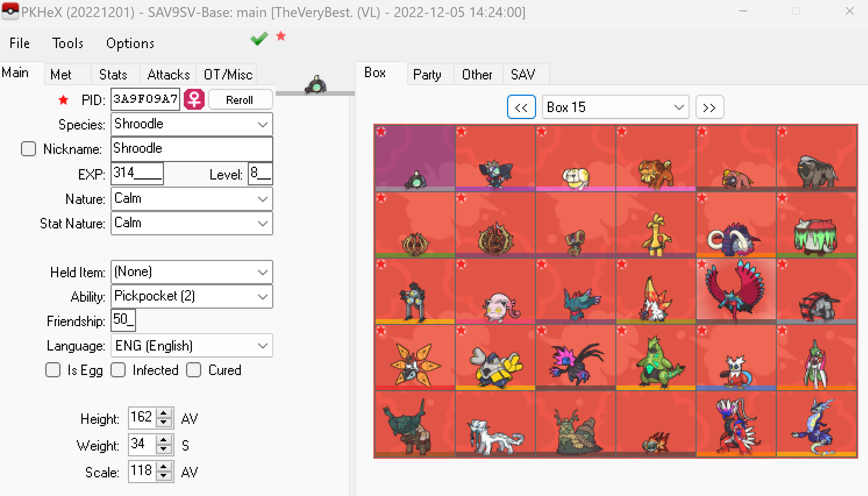Open the Species dropdown
868x496 pixels.
[x=192, y=124]
